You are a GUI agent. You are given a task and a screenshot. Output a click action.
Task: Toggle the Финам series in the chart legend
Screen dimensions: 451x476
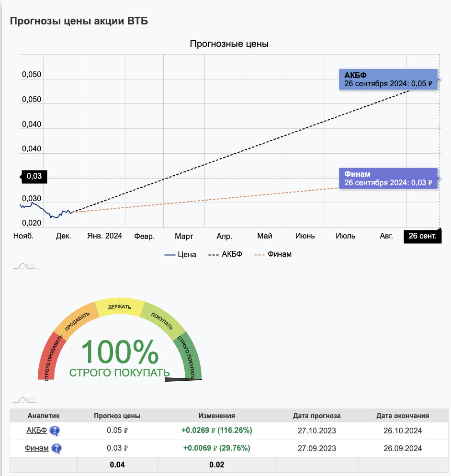point(273,254)
